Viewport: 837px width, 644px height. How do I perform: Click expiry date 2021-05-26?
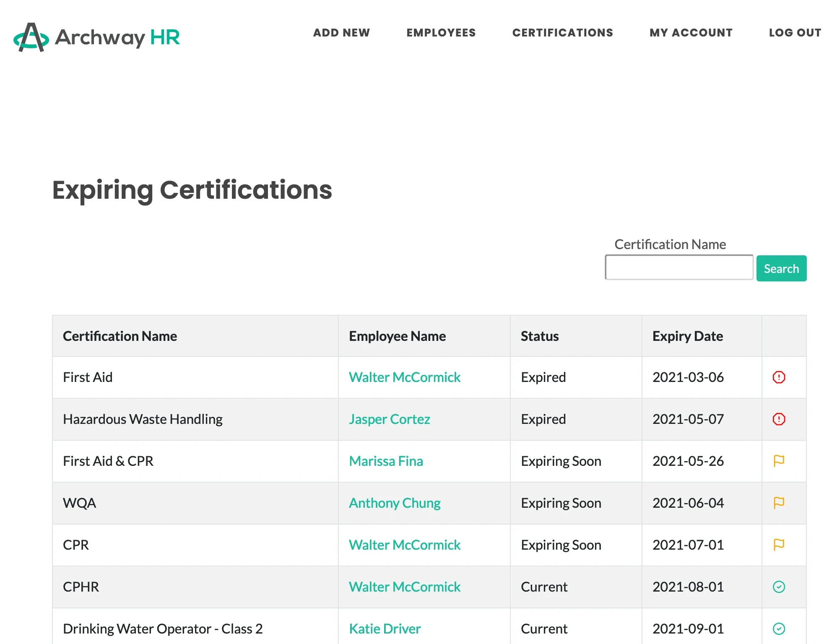click(x=688, y=461)
